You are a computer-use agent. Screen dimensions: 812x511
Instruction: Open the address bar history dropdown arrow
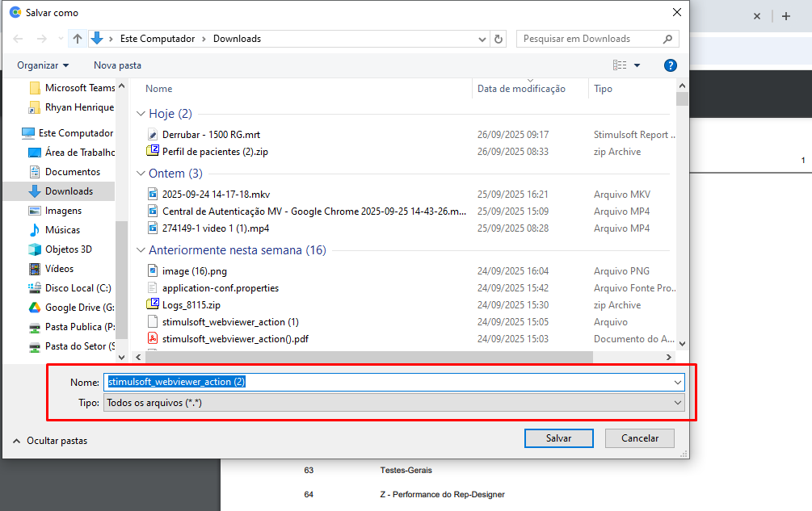[x=482, y=39]
